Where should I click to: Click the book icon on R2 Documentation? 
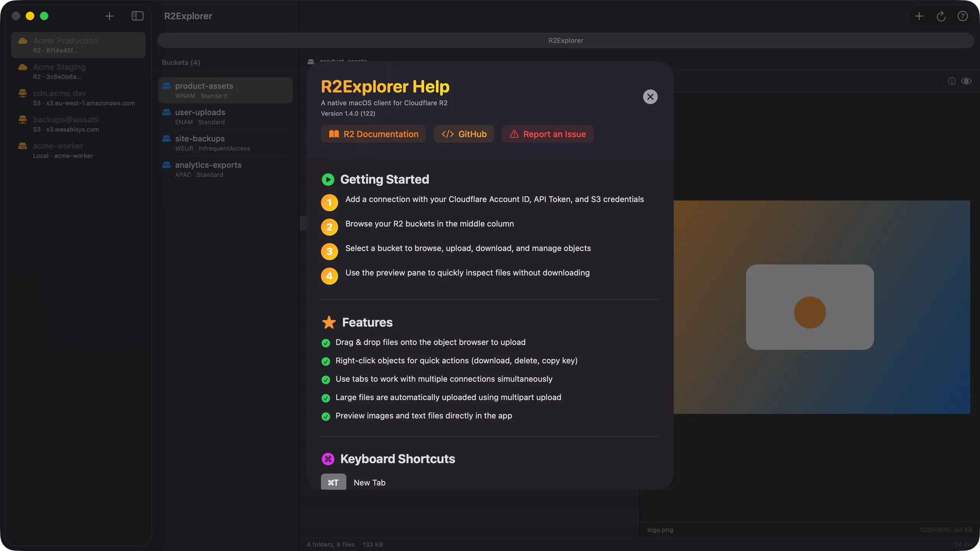334,134
